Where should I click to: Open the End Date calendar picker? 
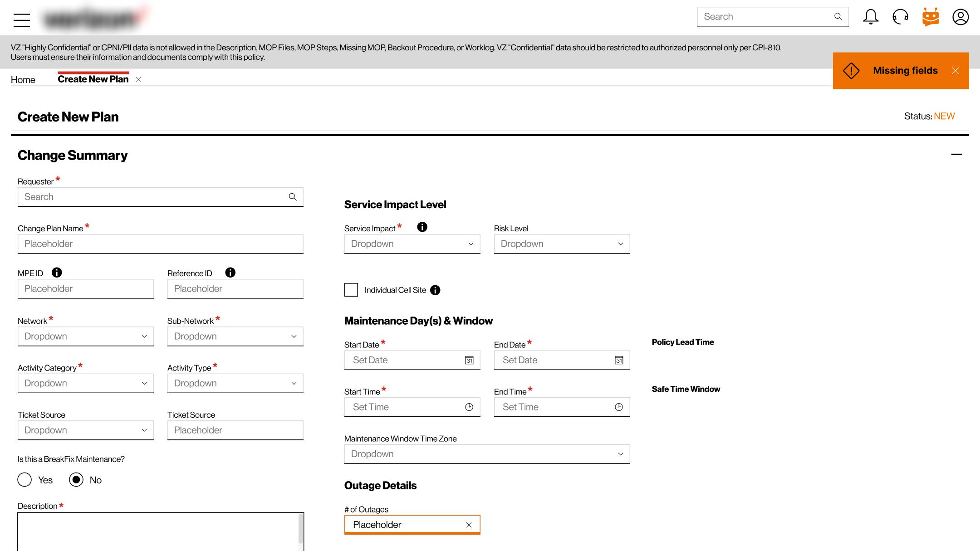[619, 360]
